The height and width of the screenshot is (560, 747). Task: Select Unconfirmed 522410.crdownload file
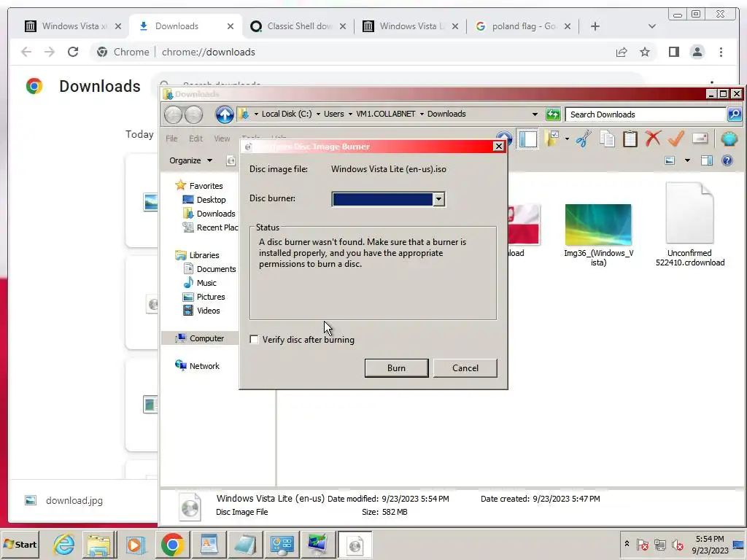pyautogui.click(x=690, y=225)
